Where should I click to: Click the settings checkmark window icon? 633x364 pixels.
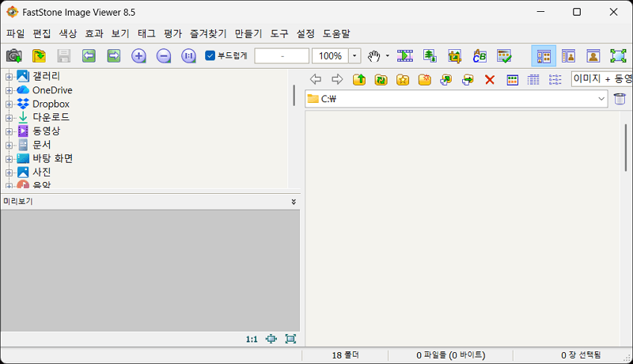[x=504, y=55]
